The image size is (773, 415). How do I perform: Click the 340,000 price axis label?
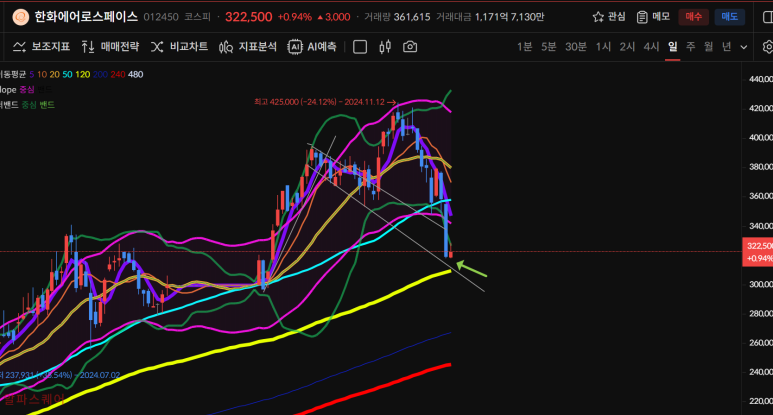tap(761, 226)
